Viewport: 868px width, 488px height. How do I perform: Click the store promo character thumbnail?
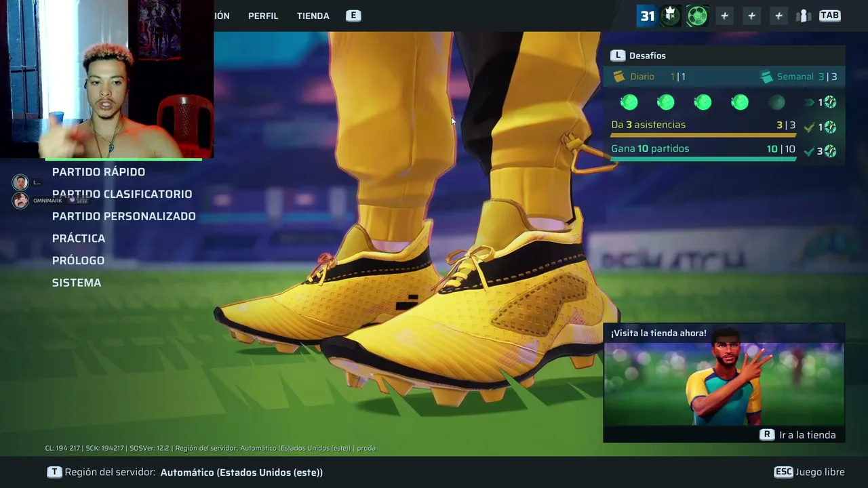[724, 384]
